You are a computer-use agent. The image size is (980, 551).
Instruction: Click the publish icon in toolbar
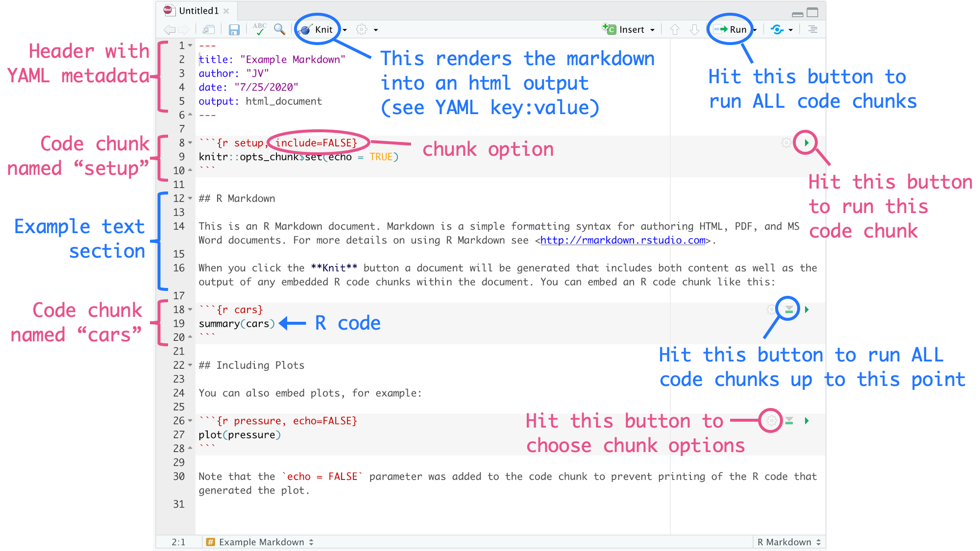[777, 29]
